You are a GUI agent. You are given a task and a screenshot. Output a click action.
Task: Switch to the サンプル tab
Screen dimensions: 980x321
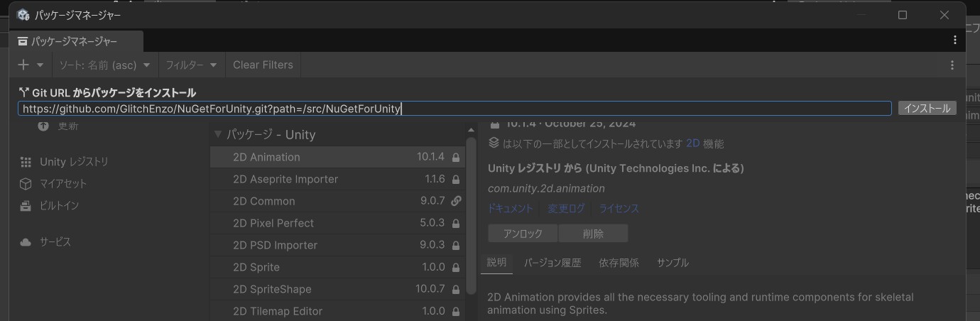point(673,263)
